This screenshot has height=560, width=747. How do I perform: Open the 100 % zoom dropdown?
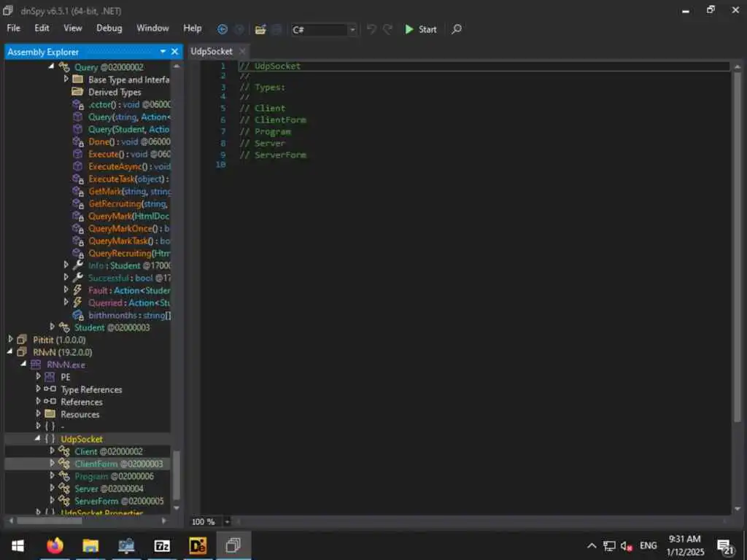point(228,522)
